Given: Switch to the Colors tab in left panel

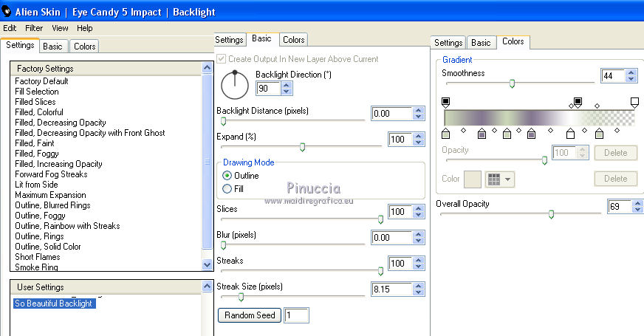Looking at the screenshot, I should 85,47.
